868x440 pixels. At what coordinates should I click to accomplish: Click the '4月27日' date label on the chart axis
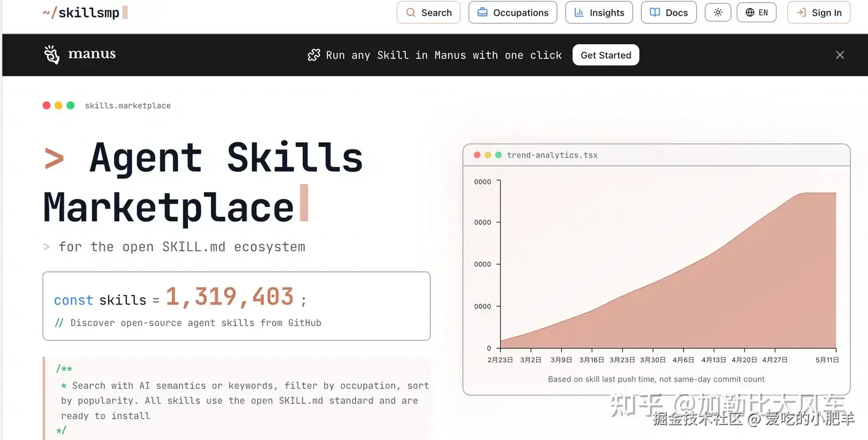[x=775, y=360]
